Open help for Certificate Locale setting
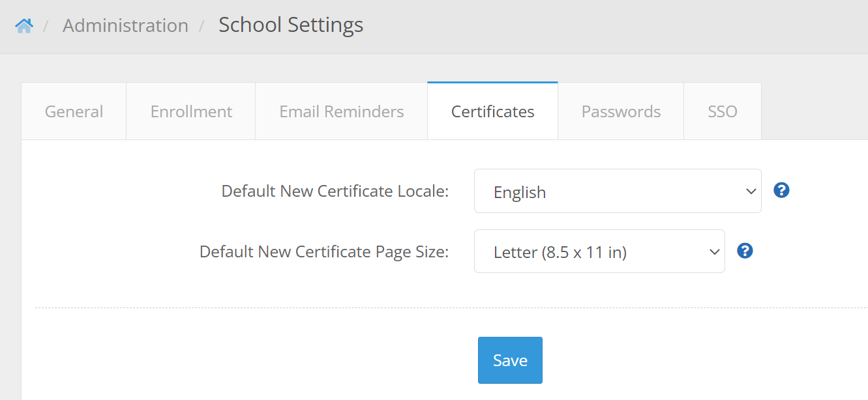This screenshot has width=868, height=400. (781, 190)
